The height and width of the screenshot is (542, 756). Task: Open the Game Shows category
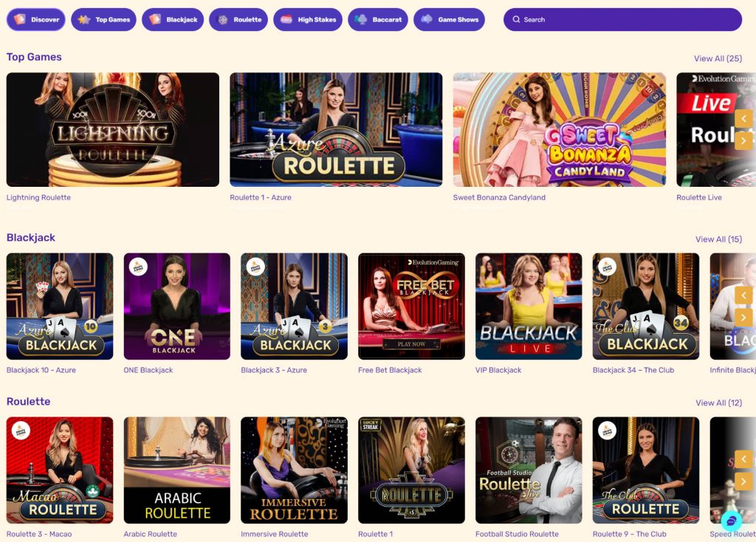450,19
